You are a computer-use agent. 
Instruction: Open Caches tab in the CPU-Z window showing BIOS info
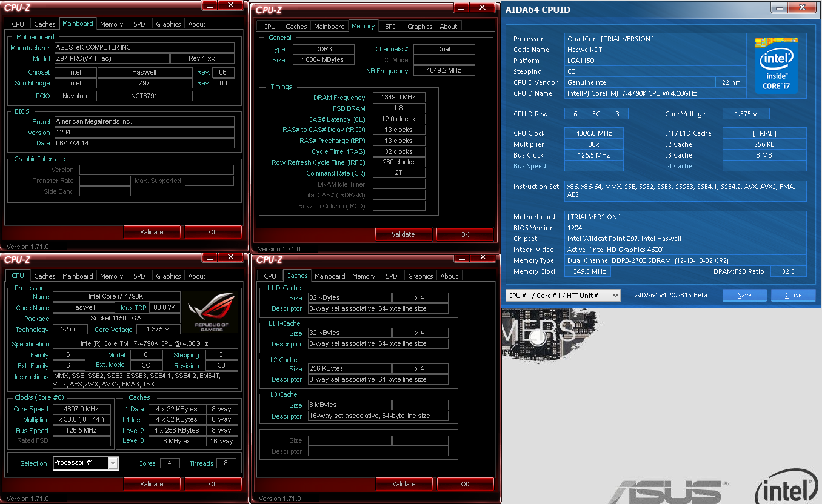click(45, 24)
